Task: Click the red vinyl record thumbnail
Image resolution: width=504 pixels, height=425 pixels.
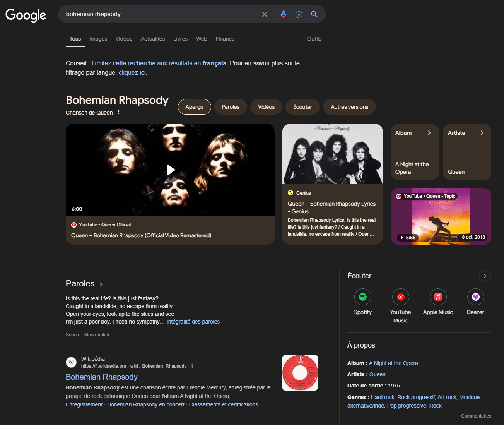Action: tap(300, 373)
